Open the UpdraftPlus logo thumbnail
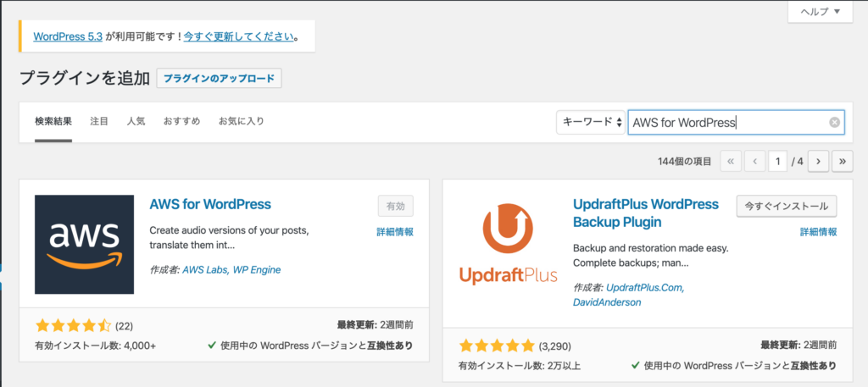Viewport: 868px width, 387px height. coord(509,245)
